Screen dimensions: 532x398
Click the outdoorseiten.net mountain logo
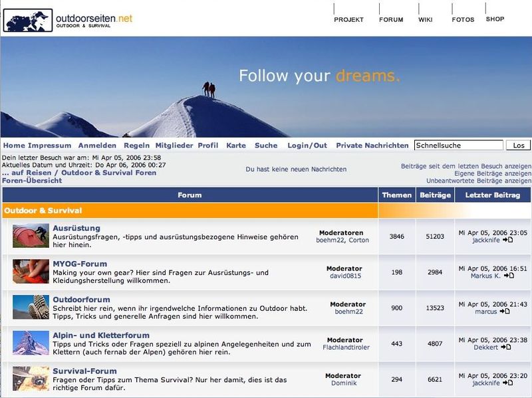click(28, 20)
